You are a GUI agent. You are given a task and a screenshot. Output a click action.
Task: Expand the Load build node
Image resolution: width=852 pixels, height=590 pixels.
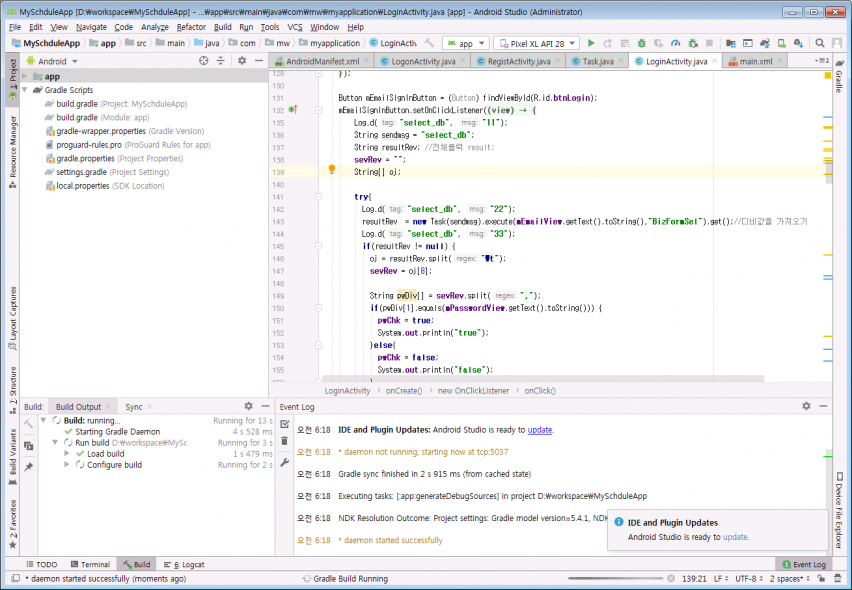click(66, 454)
